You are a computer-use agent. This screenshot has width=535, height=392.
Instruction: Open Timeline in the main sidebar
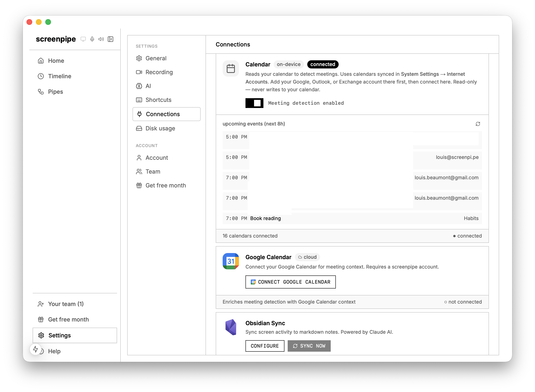point(59,76)
